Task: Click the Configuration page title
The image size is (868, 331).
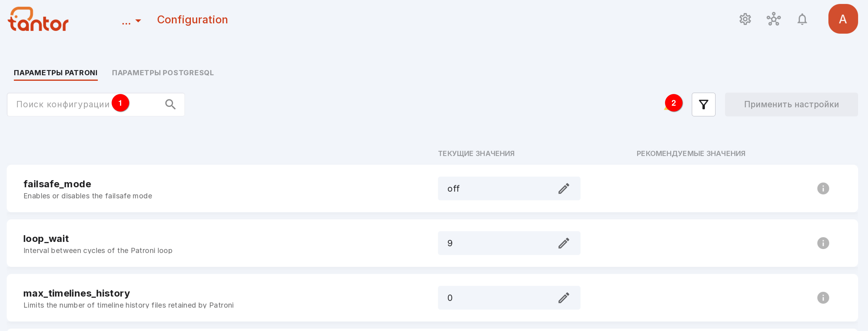Action: tap(192, 20)
